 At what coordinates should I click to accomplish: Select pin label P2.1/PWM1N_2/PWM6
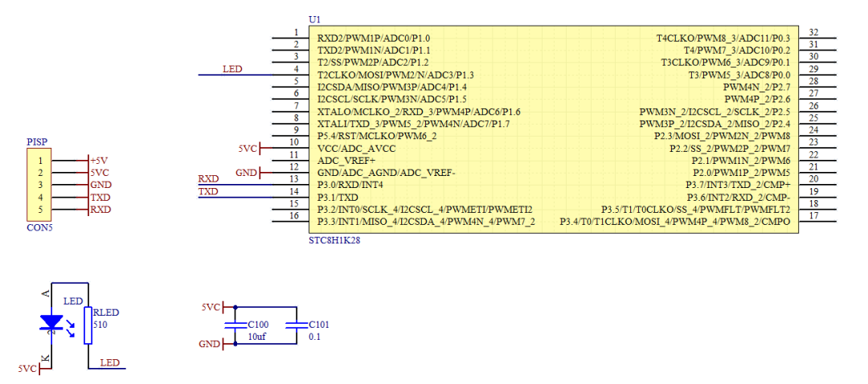(x=741, y=161)
